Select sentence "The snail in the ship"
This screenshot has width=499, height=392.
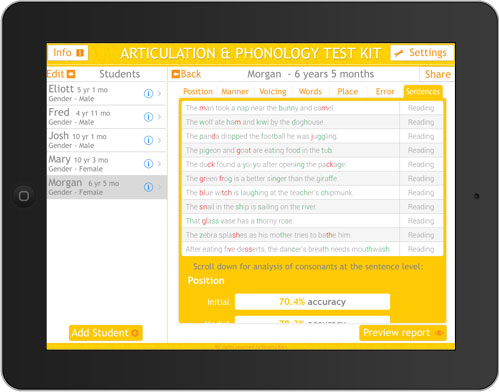(291, 207)
